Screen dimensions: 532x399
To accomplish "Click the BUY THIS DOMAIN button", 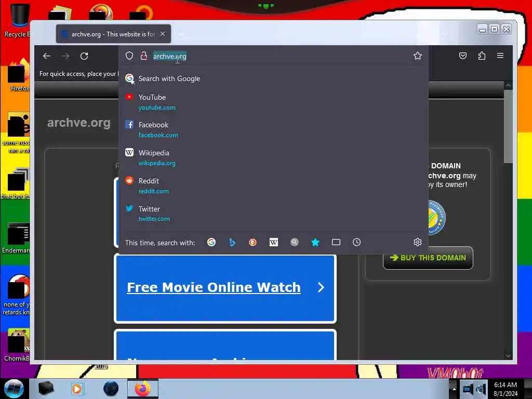I will tap(428, 258).
